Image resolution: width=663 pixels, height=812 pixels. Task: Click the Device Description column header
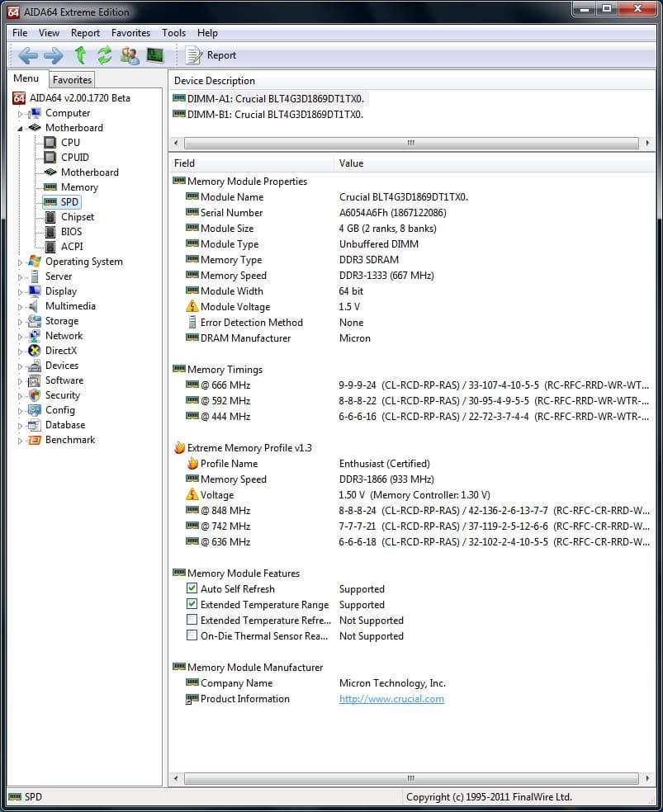412,81
